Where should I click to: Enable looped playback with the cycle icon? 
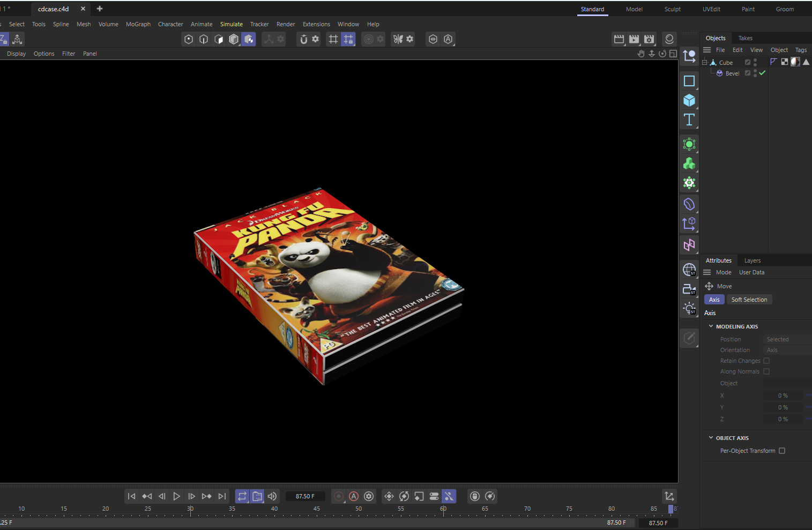coord(242,496)
